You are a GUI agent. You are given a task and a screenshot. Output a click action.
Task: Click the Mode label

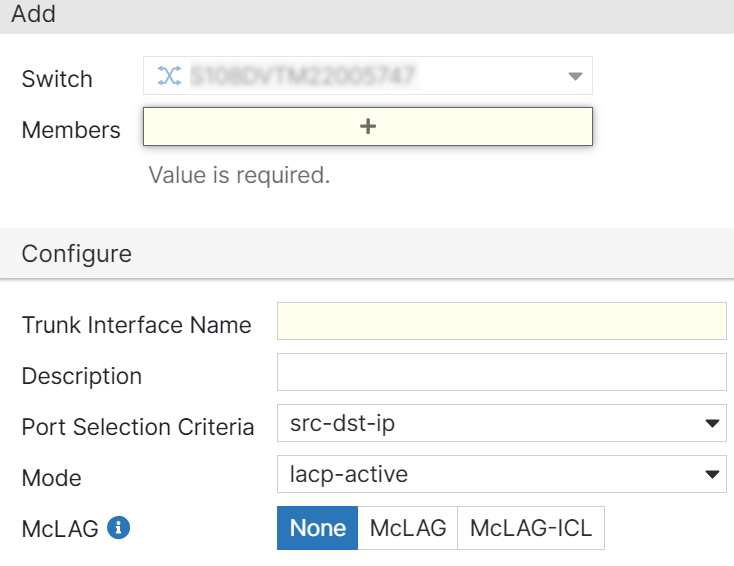coord(51,478)
